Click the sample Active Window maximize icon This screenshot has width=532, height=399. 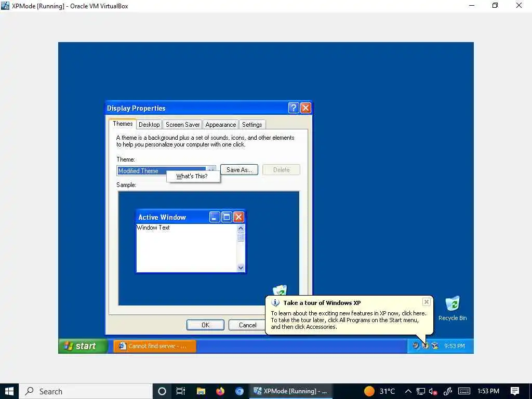point(227,217)
